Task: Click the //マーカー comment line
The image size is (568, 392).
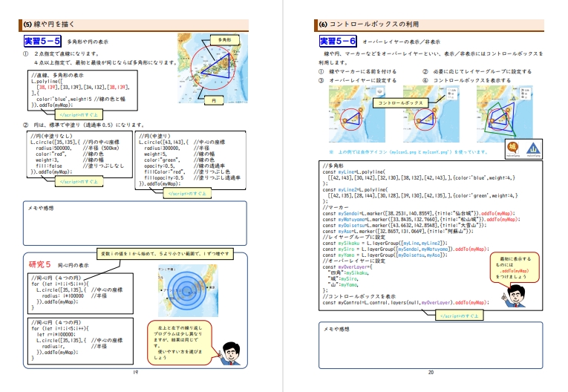Action: click(x=336, y=208)
